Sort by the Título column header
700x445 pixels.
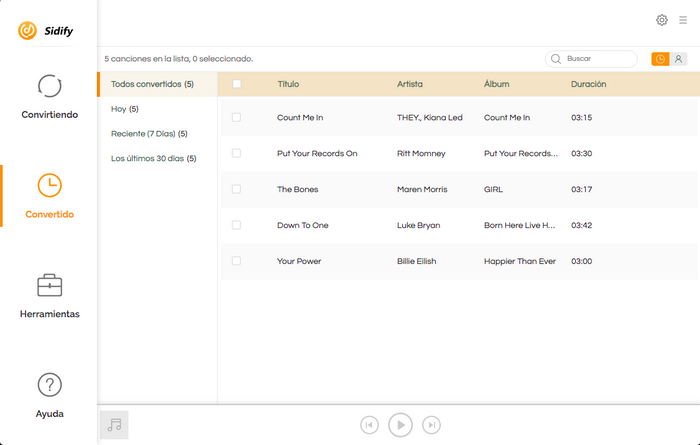[288, 84]
